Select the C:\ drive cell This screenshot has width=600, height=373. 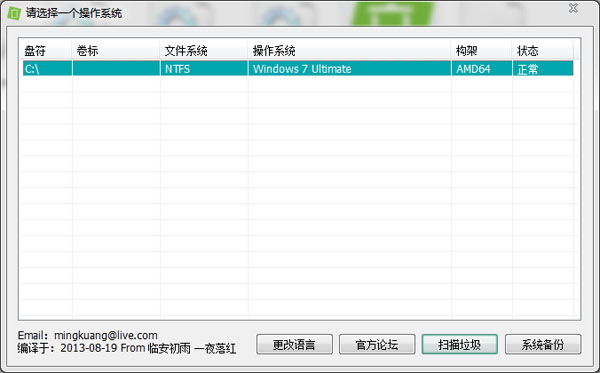click(47, 69)
